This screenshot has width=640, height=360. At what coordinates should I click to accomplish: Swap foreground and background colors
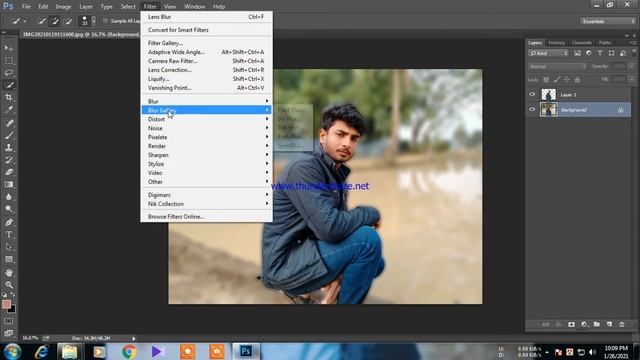[x=13, y=294]
